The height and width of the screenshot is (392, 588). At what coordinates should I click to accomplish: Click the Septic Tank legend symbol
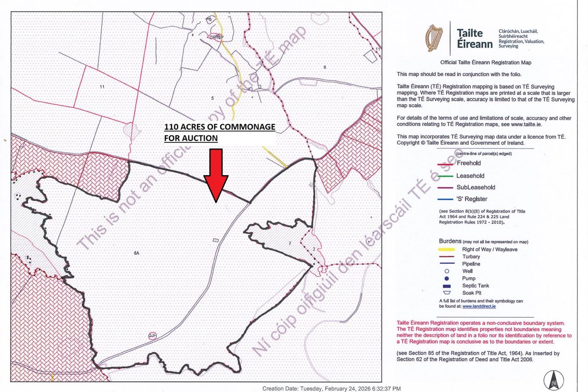(447, 285)
